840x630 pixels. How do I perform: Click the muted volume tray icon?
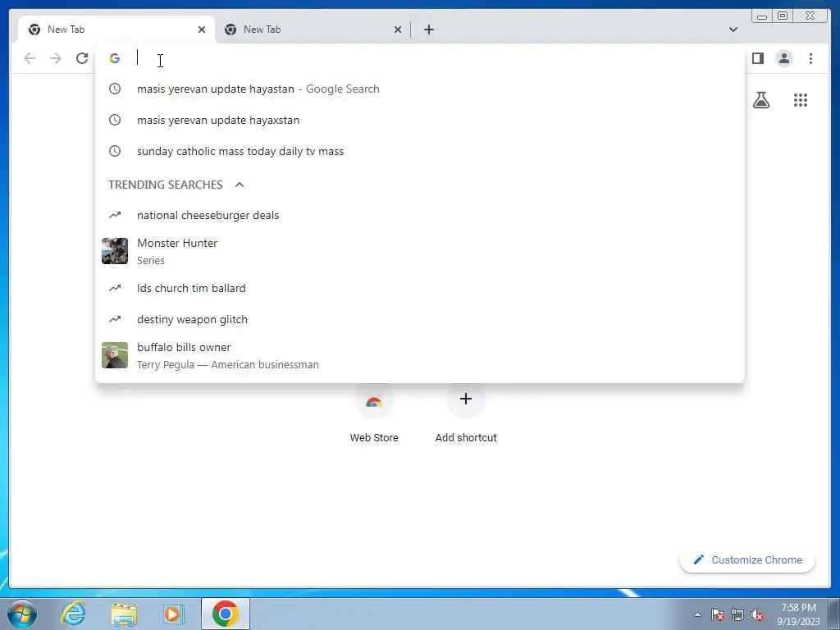757,615
